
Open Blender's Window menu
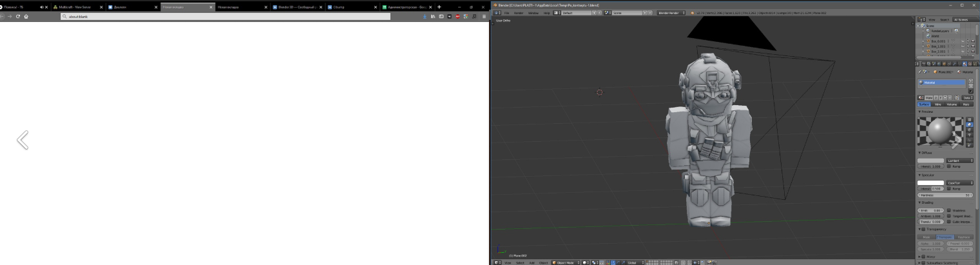point(533,13)
